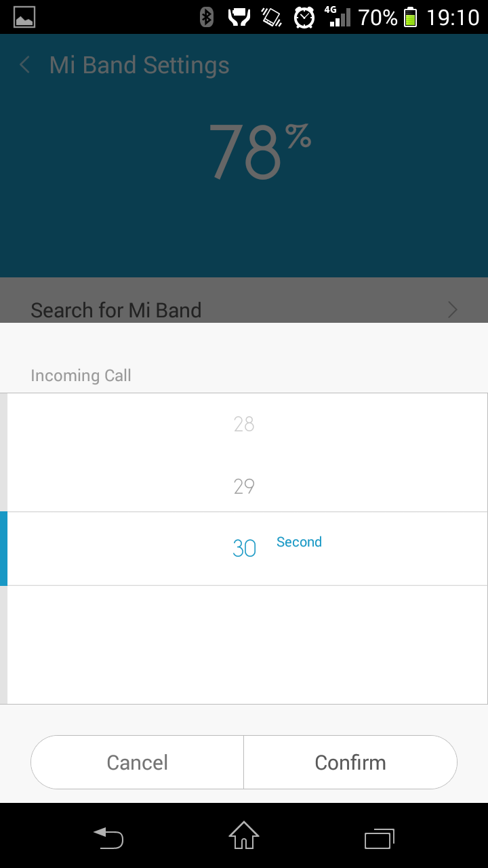Tap the Bluetooth status bar icon
488x868 pixels.
tap(207, 17)
